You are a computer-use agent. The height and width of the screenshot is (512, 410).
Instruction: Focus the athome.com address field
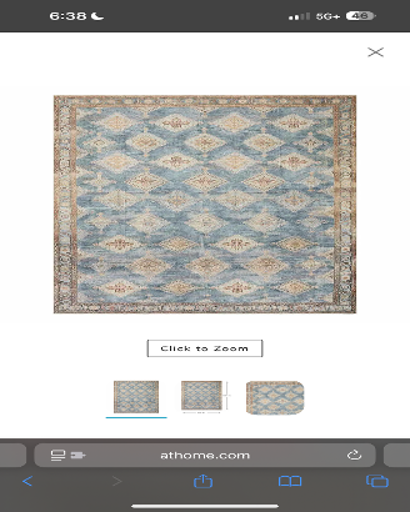coord(205,455)
